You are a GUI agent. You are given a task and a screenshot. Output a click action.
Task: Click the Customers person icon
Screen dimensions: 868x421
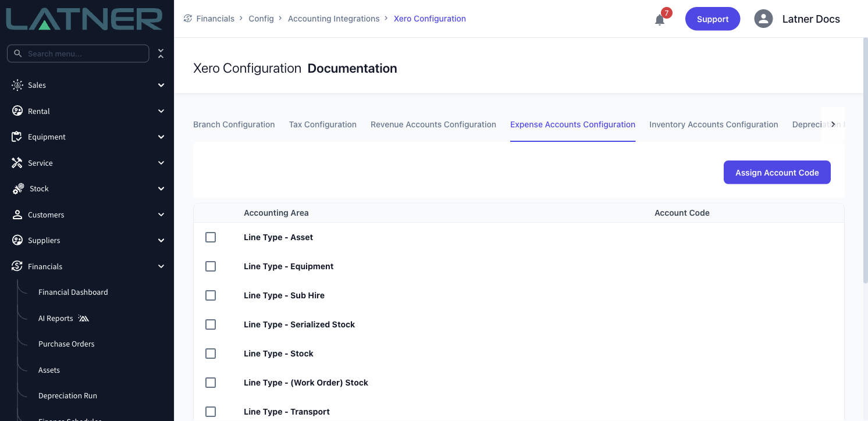(x=17, y=215)
